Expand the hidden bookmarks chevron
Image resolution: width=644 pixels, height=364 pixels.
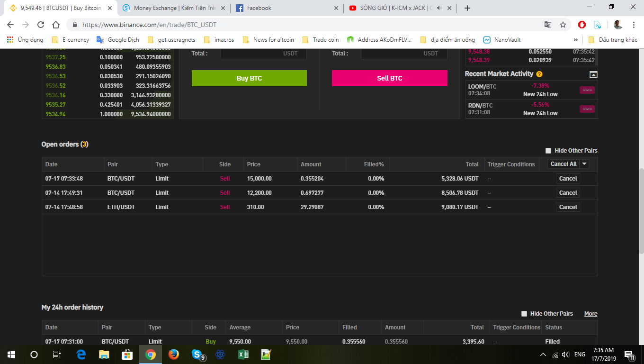pos(576,40)
